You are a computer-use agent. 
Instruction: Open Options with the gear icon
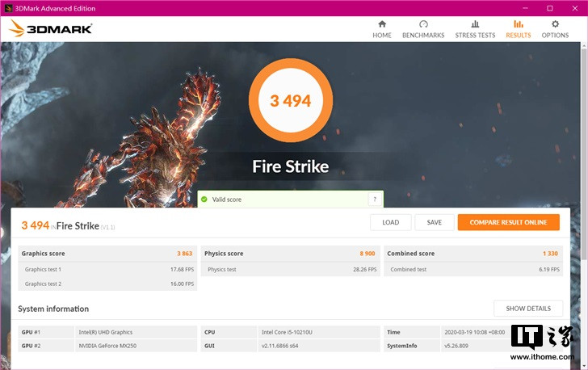(555, 24)
